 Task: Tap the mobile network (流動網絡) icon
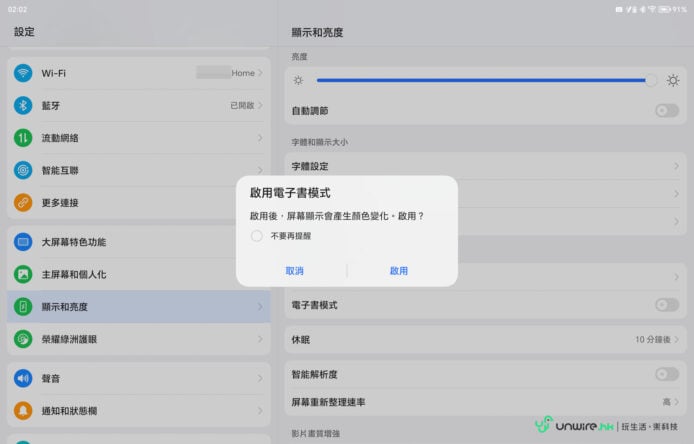[23, 138]
